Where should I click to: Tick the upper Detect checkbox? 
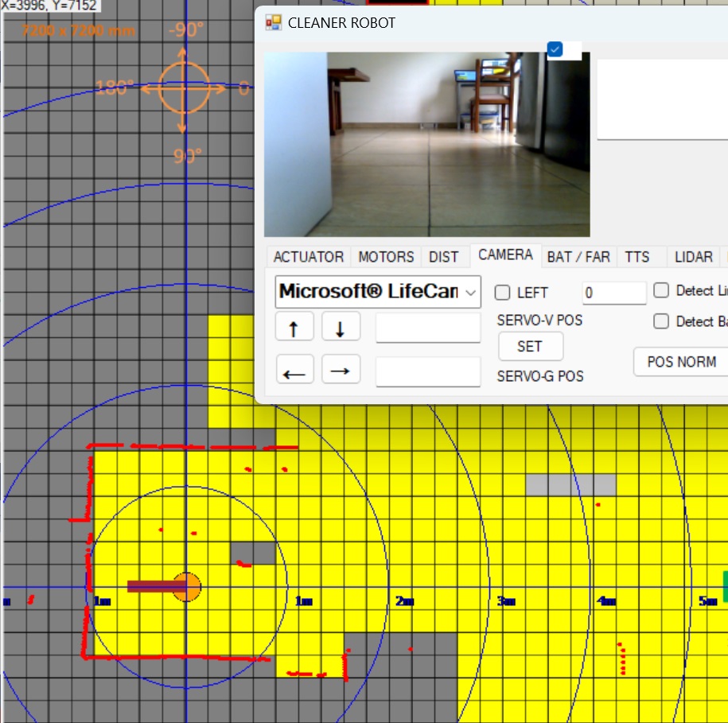coord(661,290)
